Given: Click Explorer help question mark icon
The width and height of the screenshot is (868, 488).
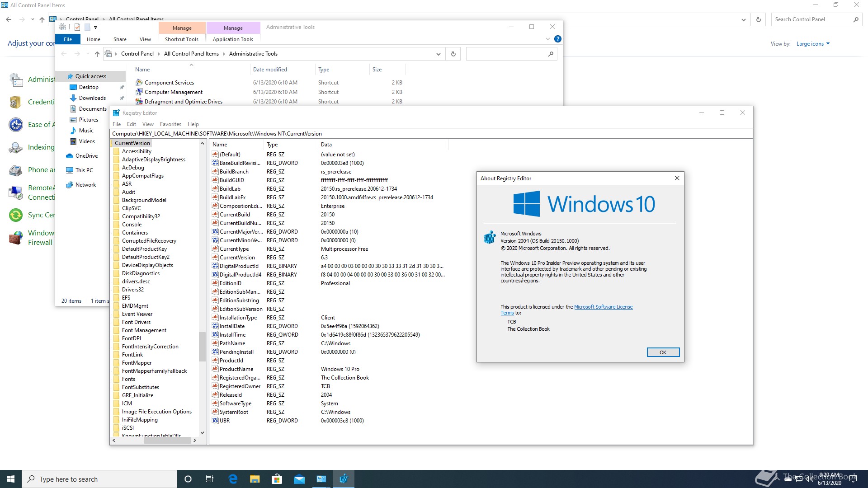Looking at the screenshot, I should click(558, 39).
